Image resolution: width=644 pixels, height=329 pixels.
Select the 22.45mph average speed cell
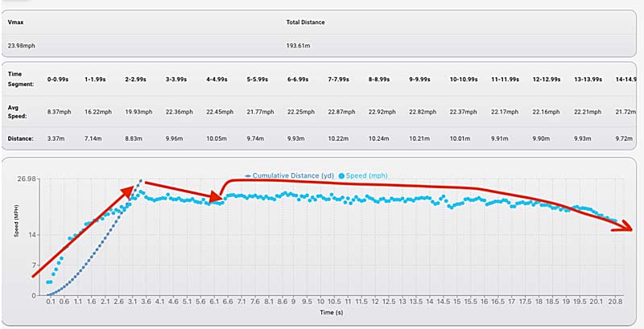[220, 112]
